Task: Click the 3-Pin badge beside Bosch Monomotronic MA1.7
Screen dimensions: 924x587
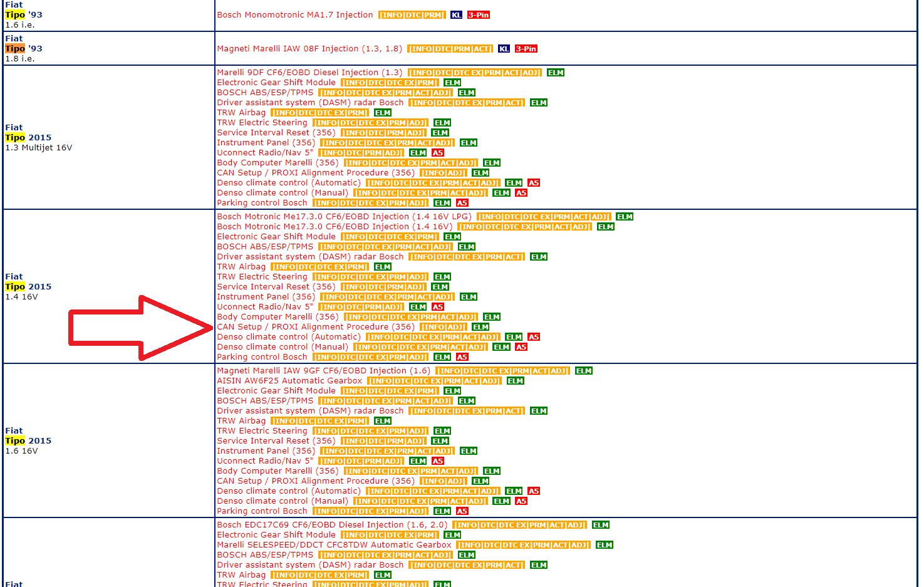Action: point(479,15)
